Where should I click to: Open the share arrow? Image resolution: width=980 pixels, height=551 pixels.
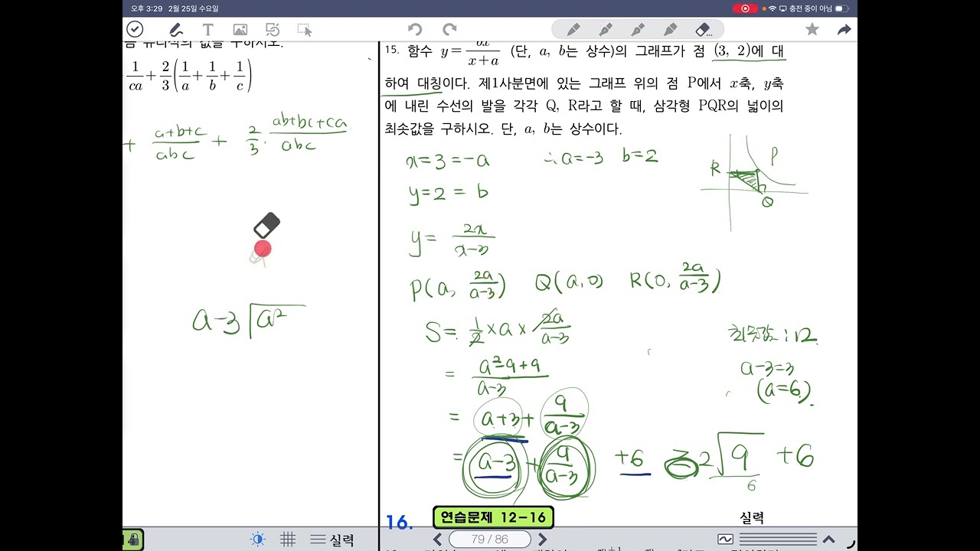point(844,29)
